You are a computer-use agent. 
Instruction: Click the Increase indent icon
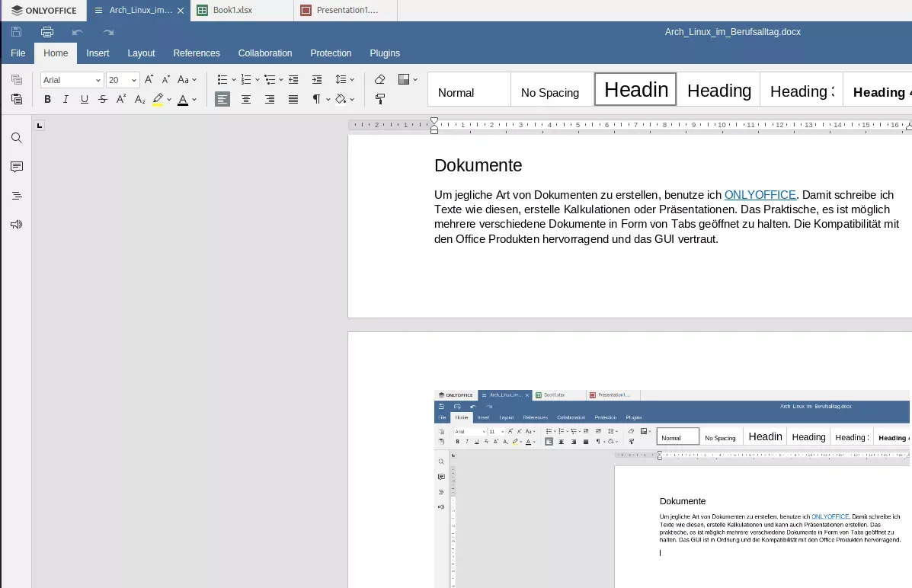[316, 80]
